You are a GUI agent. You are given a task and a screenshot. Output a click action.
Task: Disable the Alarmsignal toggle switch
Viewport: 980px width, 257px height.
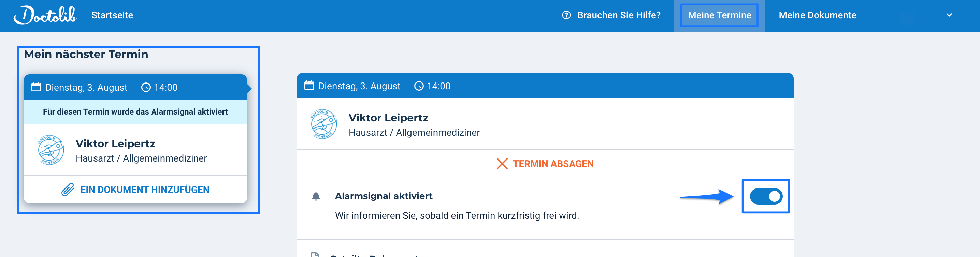(765, 196)
